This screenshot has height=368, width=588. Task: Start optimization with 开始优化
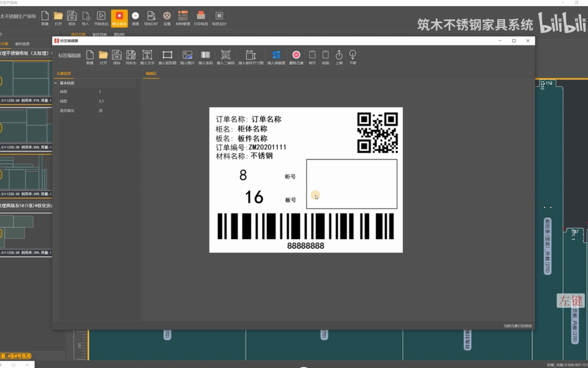tap(101, 18)
